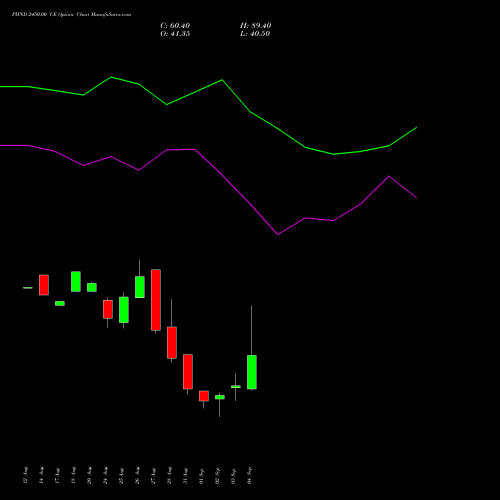Click the red candle for 14 Aug
Viewport: 500px width, 500px height.
(44, 285)
